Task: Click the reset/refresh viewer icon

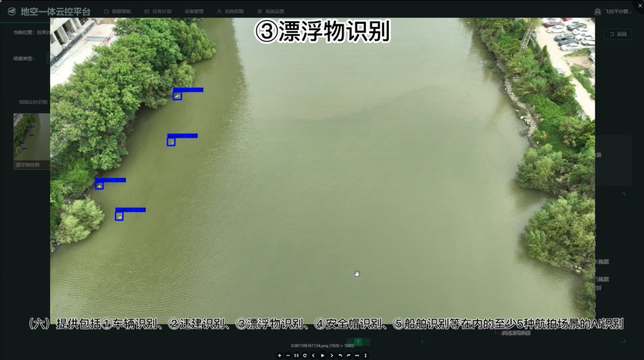Action: pos(305,355)
